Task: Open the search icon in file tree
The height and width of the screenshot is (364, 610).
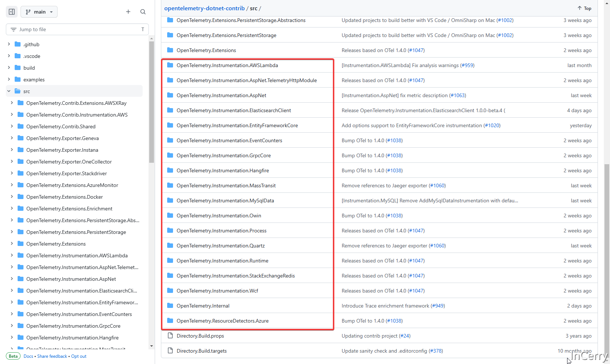Action: coord(143,12)
